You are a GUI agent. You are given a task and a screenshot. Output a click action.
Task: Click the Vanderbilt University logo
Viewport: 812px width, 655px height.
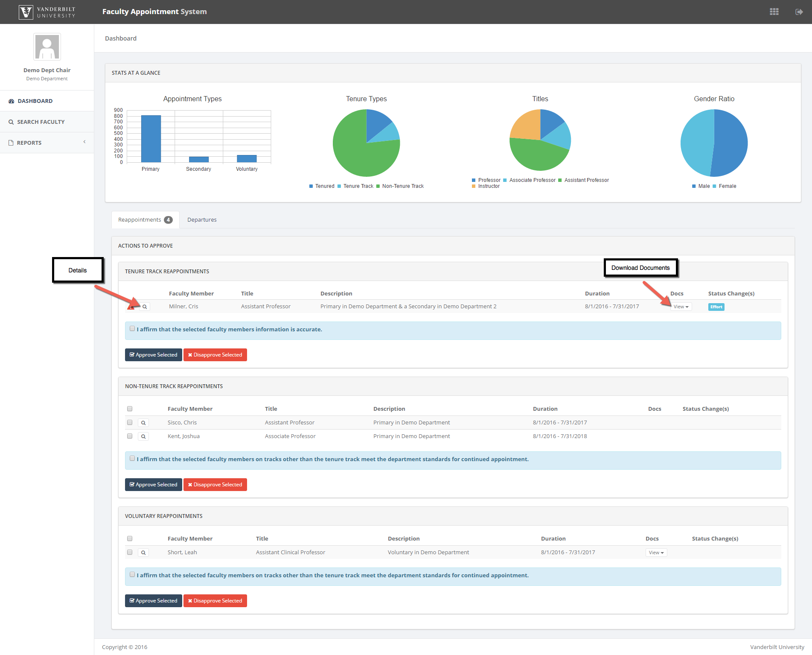pyautogui.click(x=47, y=12)
